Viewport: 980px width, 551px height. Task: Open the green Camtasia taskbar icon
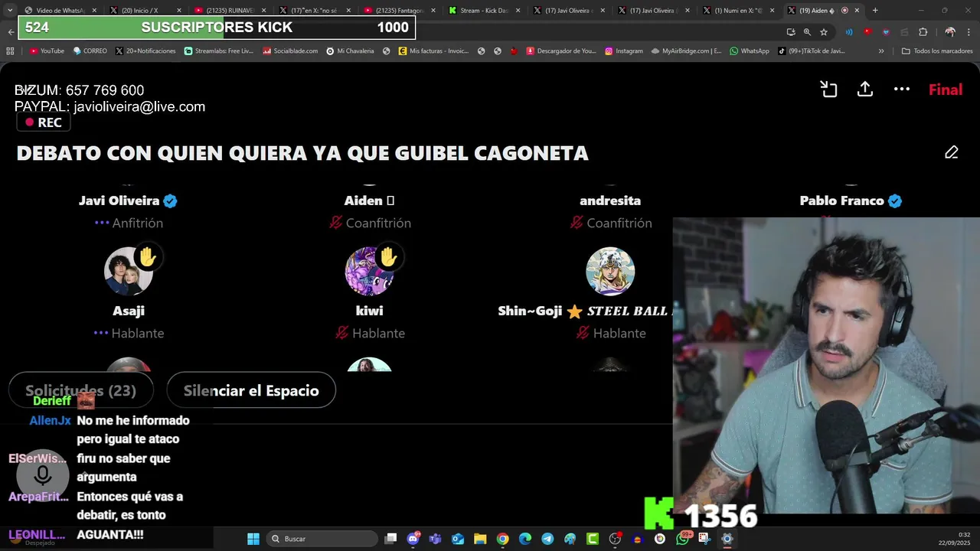pyautogui.click(x=593, y=539)
